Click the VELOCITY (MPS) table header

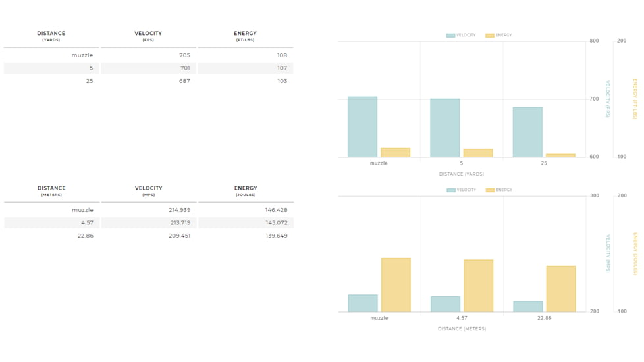(x=149, y=191)
